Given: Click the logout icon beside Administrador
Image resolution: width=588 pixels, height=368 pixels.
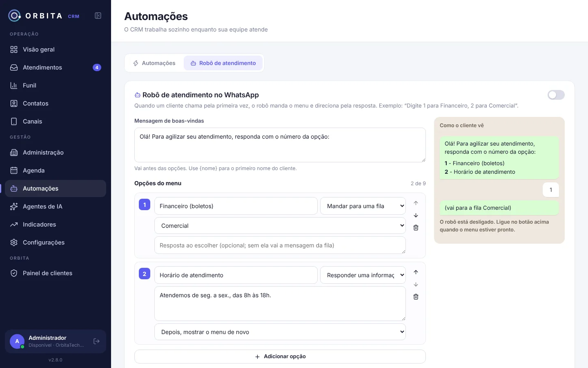Looking at the screenshot, I should (97, 341).
